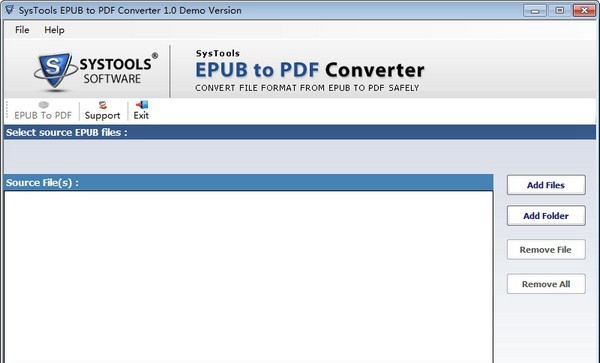Image resolution: width=600 pixels, height=363 pixels.
Task: Click the EPUB To PDF toolbar icon
Action: pyautogui.click(x=43, y=111)
